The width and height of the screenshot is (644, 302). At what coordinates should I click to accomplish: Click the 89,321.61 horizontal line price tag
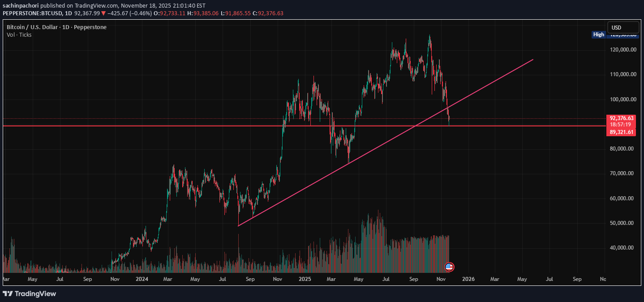click(622, 132)
